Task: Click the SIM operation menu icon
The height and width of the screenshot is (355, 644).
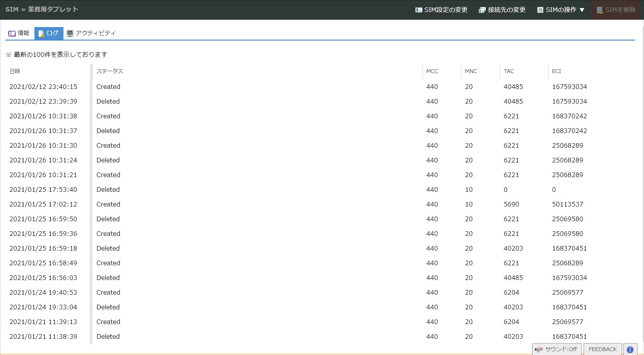Action: [540, 10]
